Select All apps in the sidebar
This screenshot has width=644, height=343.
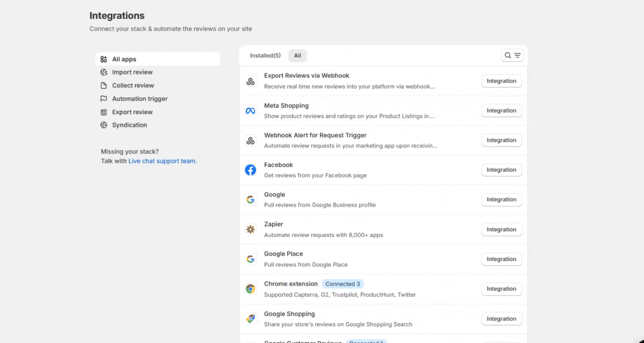[x=124, y=59]
